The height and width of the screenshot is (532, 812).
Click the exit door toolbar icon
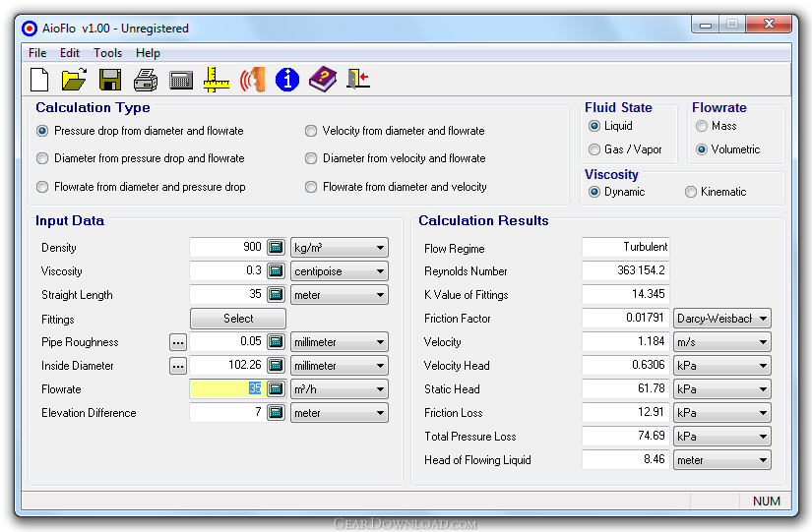pos(358,80)
